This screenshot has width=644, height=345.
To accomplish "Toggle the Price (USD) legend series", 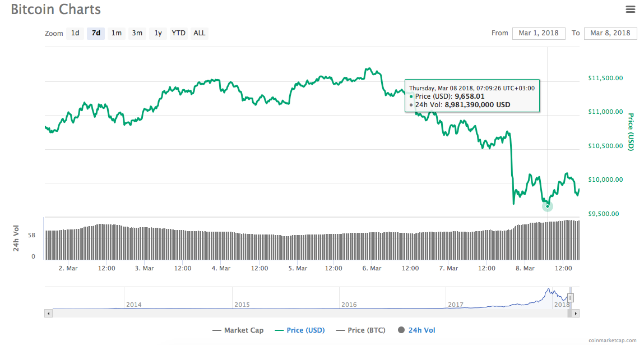I will point(300,330).
